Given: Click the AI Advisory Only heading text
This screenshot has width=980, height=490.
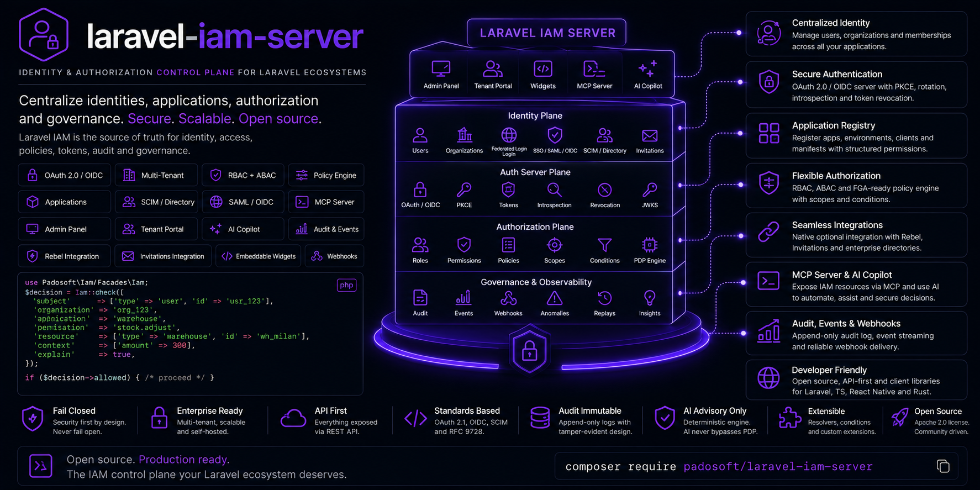Looking at the screenshot, I should (x=715, y=410).
